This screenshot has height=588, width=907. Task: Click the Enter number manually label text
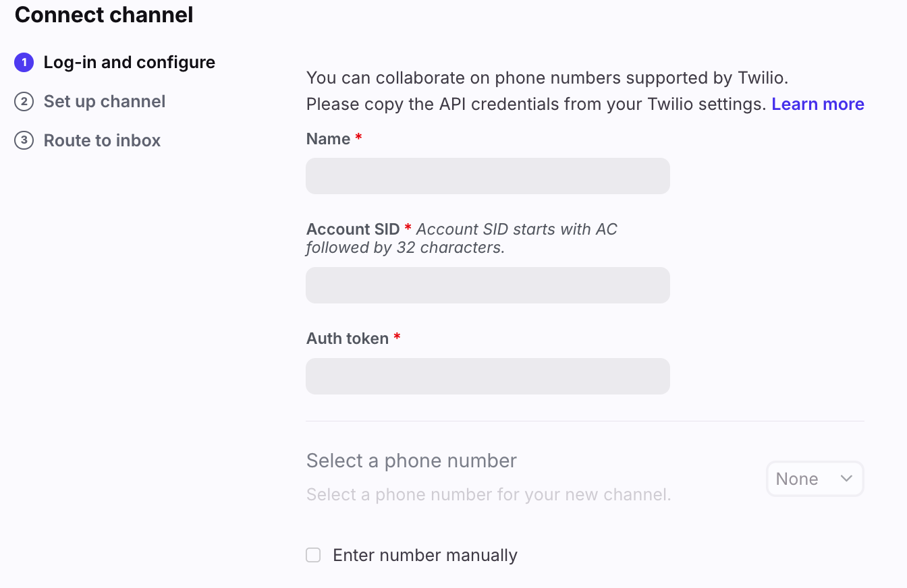coord(425,555)
